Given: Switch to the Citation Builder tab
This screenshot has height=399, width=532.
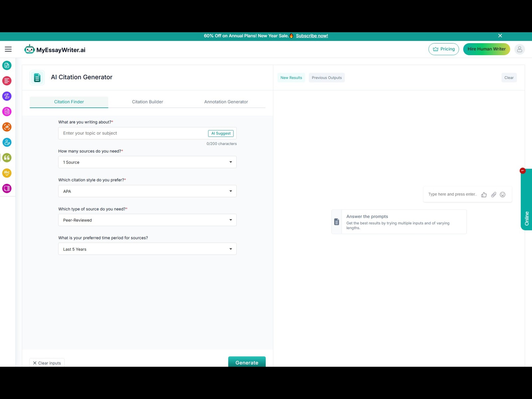Looking at the screenshot, I should click(148, 102).
